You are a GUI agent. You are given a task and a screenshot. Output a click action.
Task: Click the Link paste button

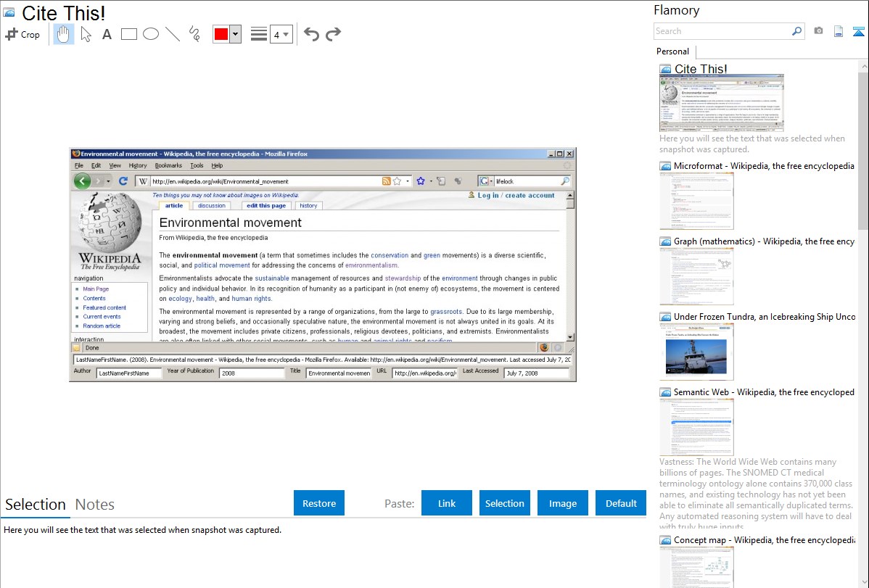pyautogui.click(x=447, y=503)
